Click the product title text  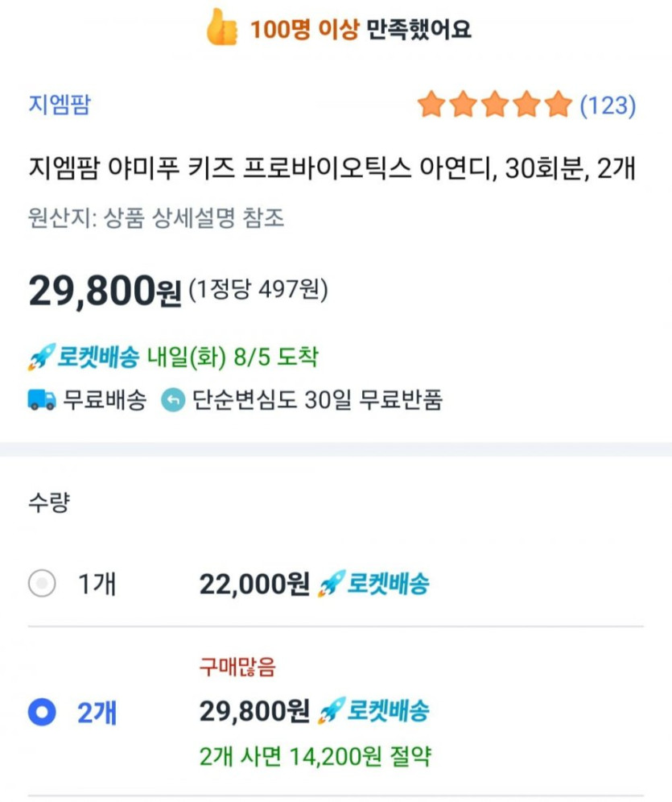332,171
